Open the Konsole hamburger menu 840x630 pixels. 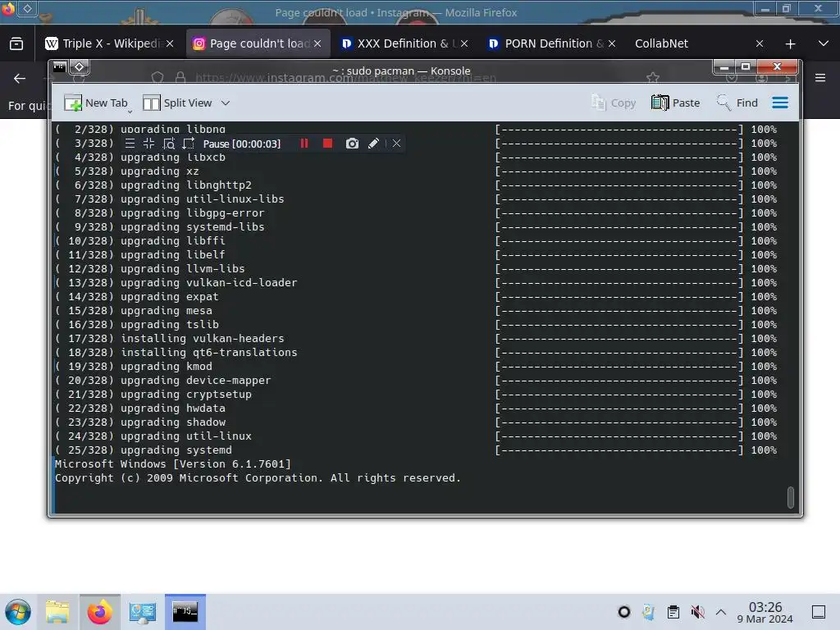(780, 103)
